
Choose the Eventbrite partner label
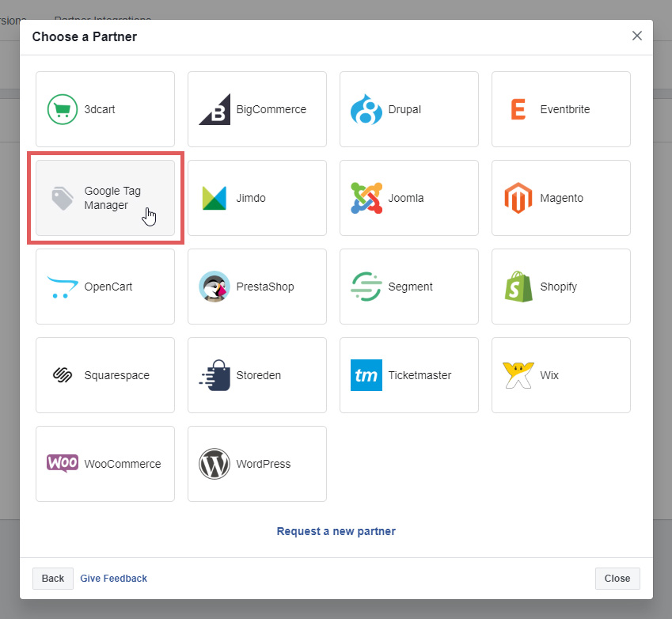tap(565, 109)
